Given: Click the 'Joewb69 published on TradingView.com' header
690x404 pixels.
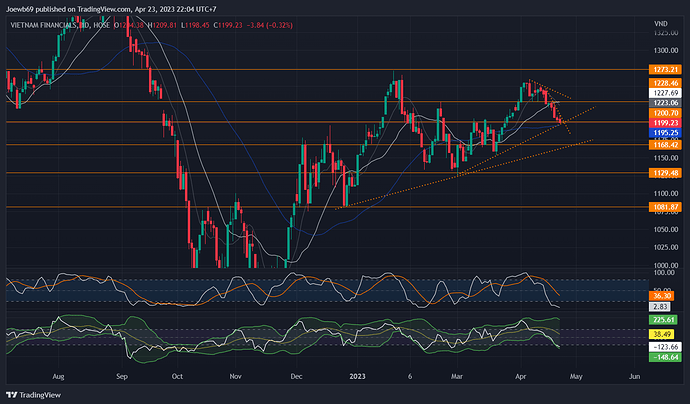Looking at the screenshot, I should [69, 9].
